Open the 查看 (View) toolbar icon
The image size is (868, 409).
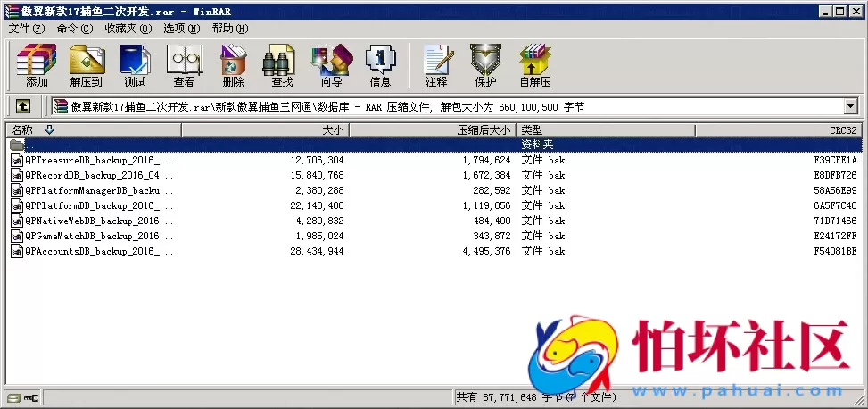(184, 66)
